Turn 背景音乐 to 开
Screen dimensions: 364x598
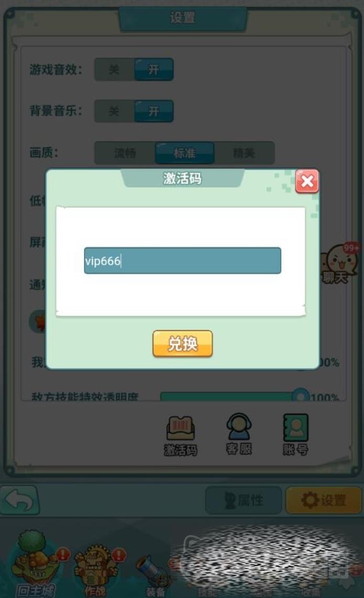[x=154, y=111]
